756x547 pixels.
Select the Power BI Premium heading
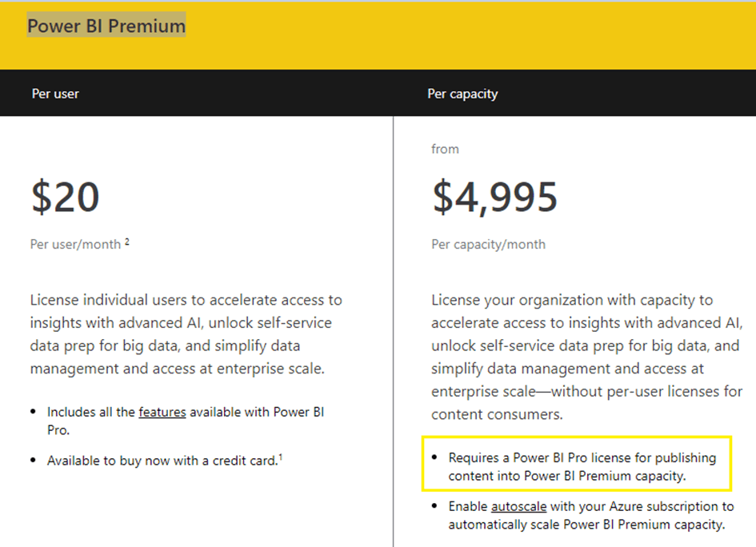tap(106, 26)
